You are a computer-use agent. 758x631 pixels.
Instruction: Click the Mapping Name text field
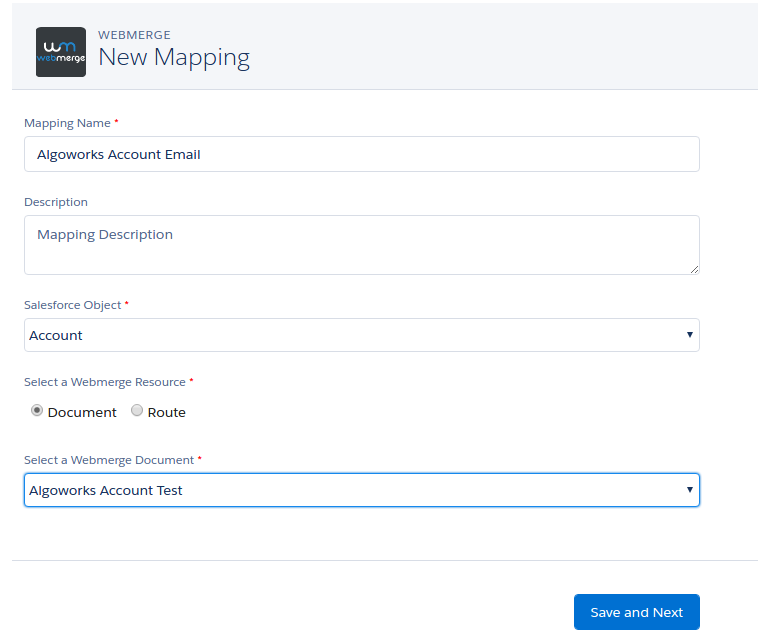point(361,154)
